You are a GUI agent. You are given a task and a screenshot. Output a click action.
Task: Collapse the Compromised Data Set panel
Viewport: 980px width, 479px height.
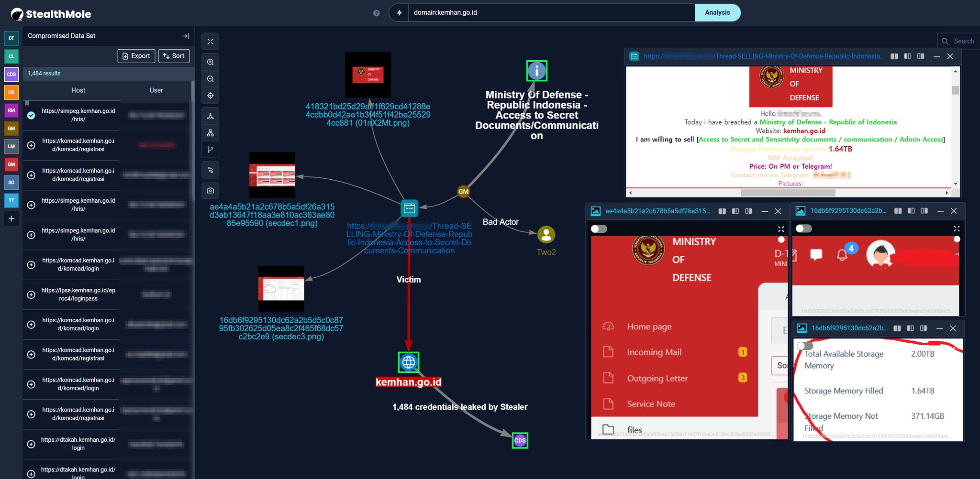coord(186,36)
